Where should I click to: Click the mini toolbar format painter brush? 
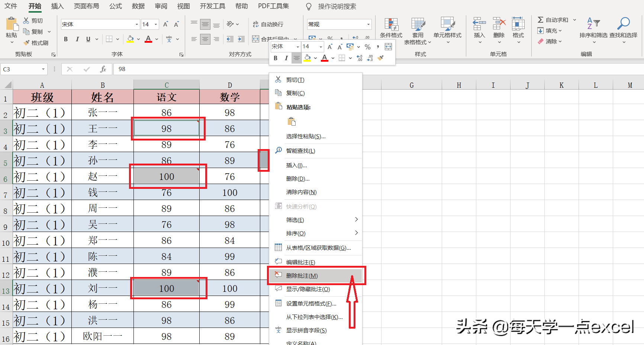380,58
